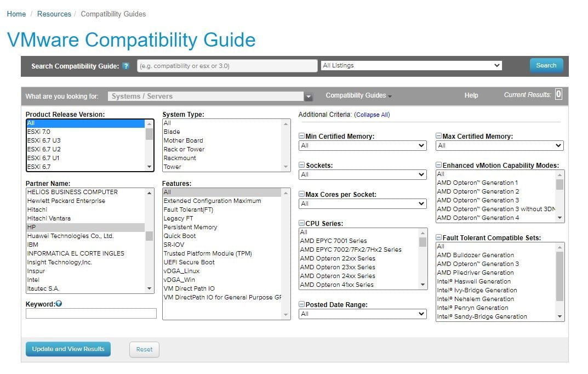Collapse Fault Tolerant Compatible Sets section
588x374 pixels.
[x=438, y=237]
